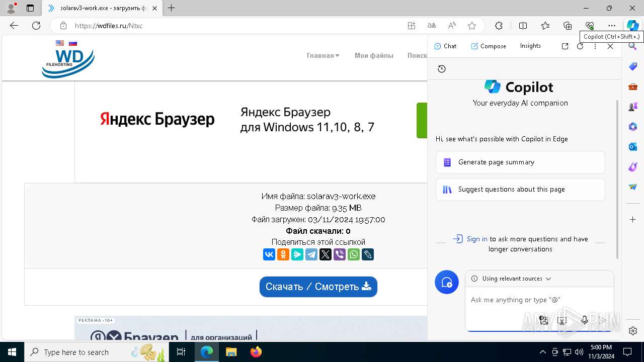This screenshot has height=362, width=644.
Task: Open Edge sidebar Shopping tag icon
Action: 633,66
